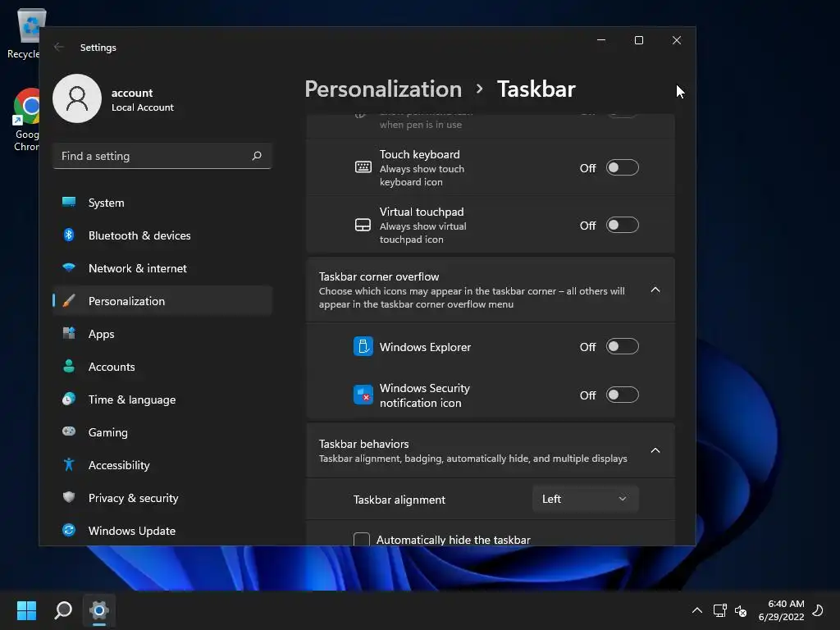Viewport: 840px width, 630px height.
Task: Click the Touch keyboard icon
Action: [363, 167]
